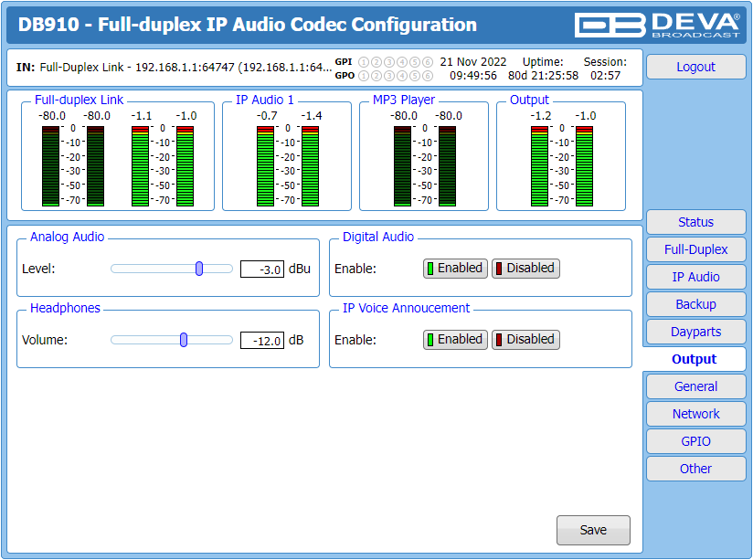Click the IP Voice Annoucement group label
This screenshot has width=753, height=560.
[x=407, y=308]
